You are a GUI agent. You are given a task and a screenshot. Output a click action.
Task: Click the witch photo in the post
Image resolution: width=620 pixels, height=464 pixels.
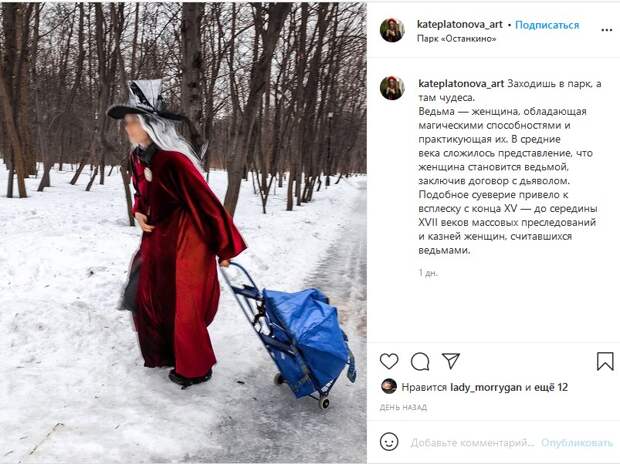[183, 232]
